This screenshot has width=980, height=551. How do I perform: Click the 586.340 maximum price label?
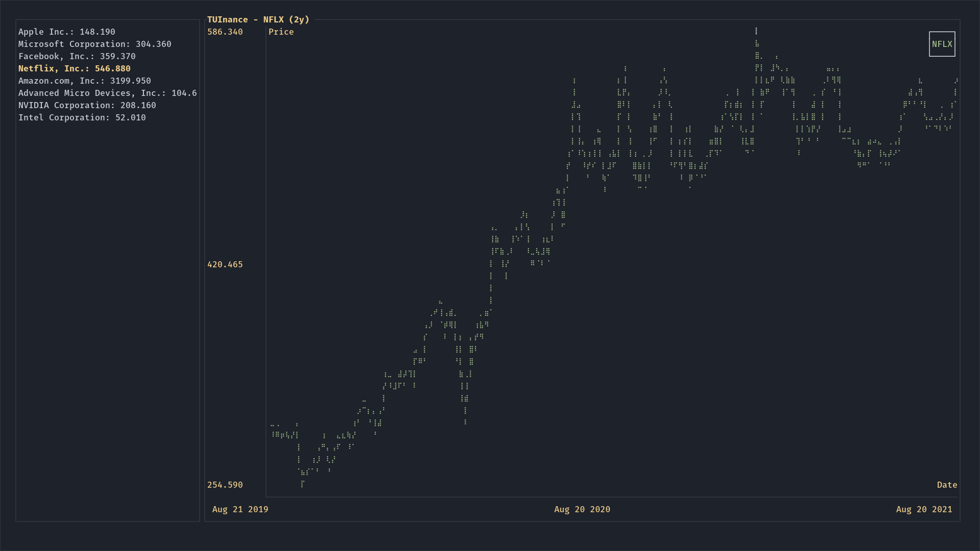[x=225, y=32]
